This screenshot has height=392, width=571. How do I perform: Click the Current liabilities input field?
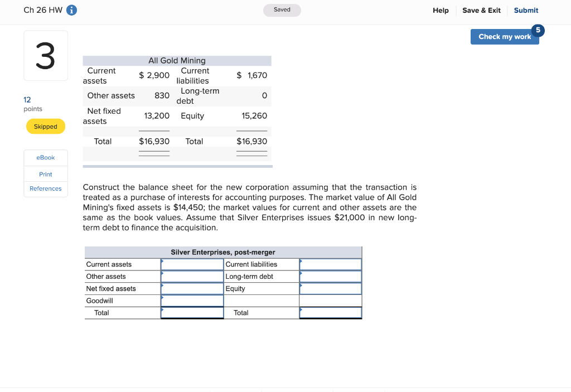click(331, 264)
